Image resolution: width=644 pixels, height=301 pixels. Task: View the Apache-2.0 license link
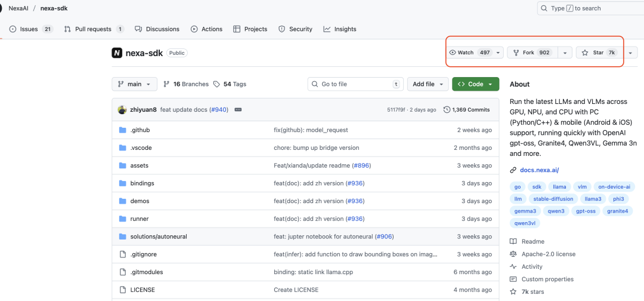point(549,254)
